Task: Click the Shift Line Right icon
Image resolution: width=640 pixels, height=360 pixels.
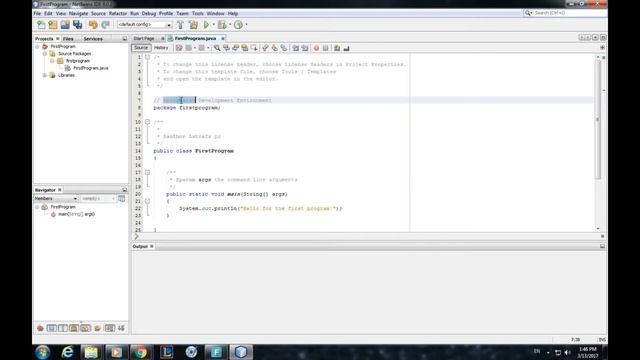Action: click(x=305, y=48)
